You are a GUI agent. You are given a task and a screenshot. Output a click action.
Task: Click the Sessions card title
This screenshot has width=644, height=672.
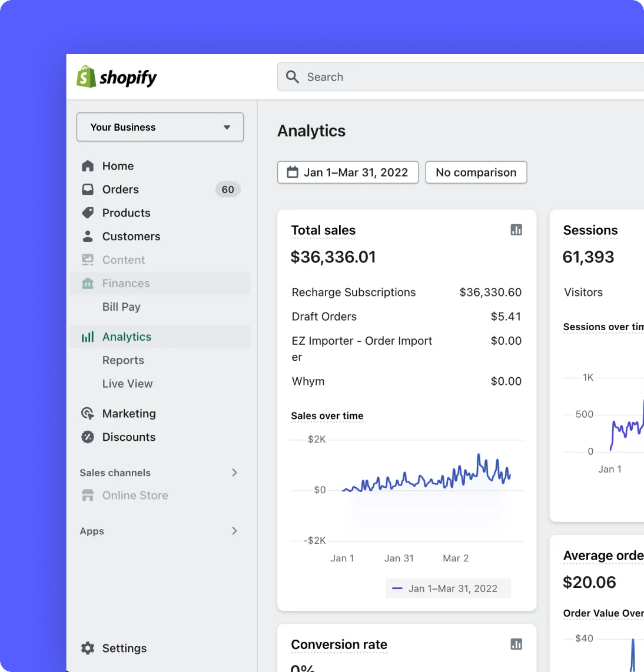(590, 230)
